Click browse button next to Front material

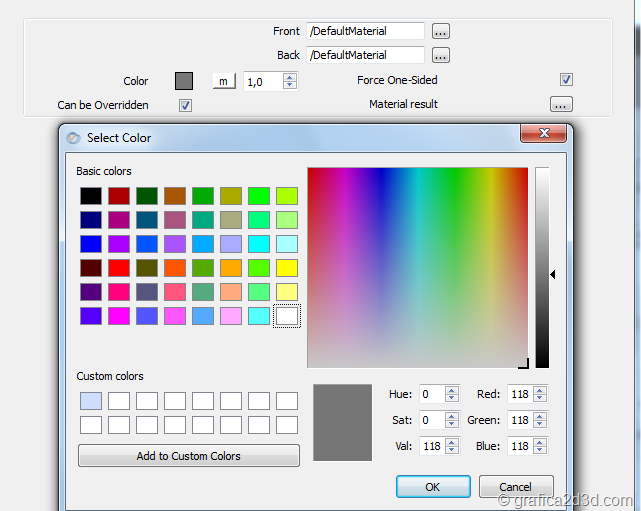pos(440,32)
